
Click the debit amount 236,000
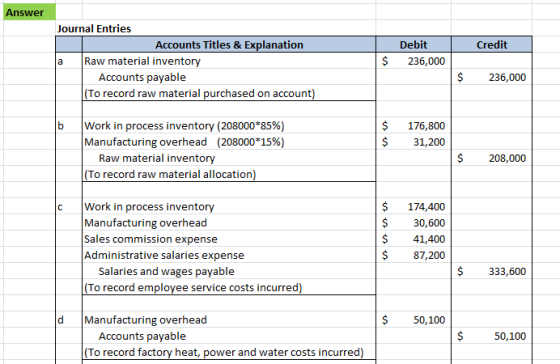pos(426,61)
